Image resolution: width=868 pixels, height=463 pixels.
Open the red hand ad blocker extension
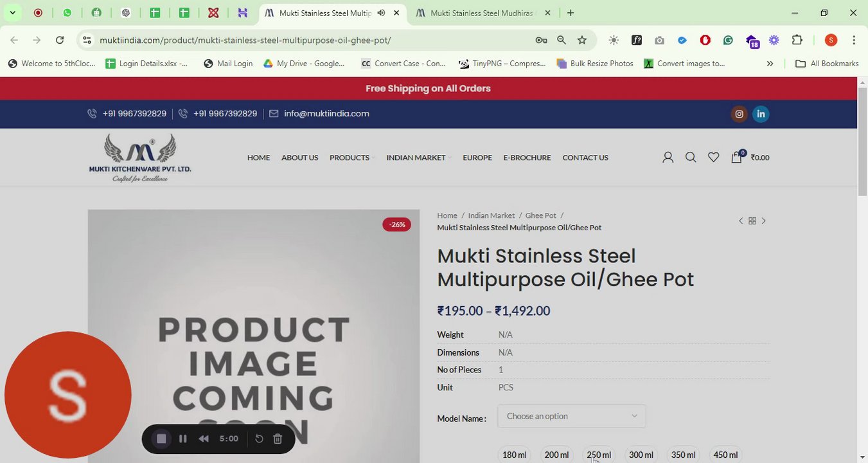click(705, 40)
